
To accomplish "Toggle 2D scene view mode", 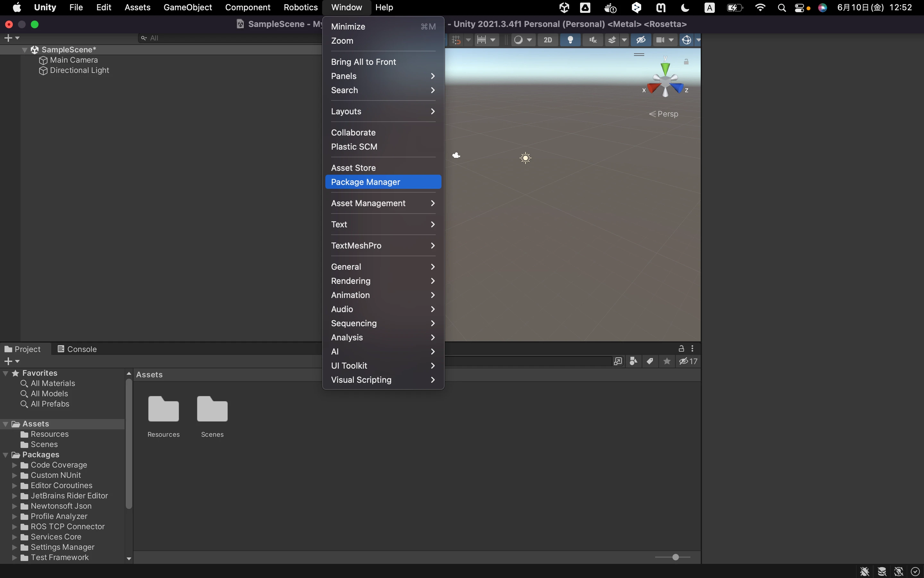I will [x=548, y=40].
